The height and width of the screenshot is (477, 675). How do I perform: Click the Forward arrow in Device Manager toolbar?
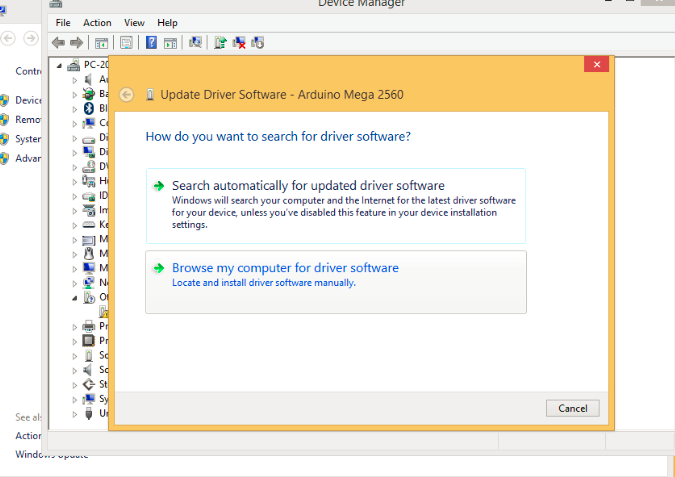tap(76, 43)
